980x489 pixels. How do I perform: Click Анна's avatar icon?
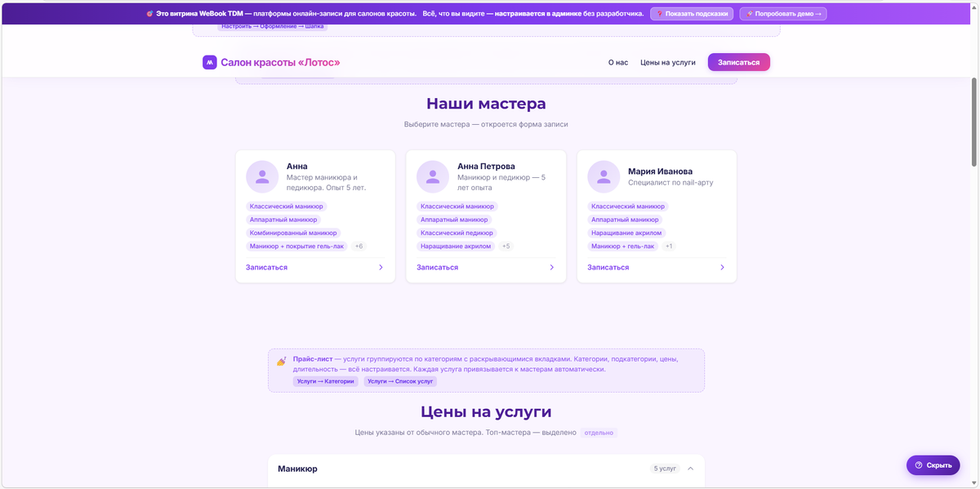[x=261, y=176]
